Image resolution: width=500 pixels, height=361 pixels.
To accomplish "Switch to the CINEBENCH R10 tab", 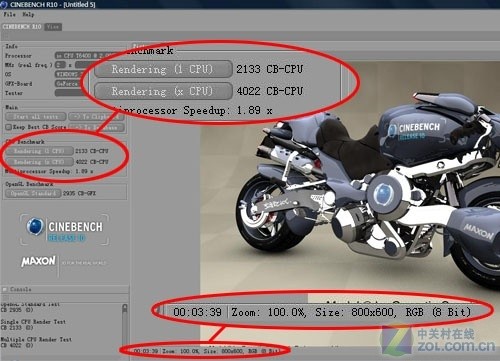I will click(x=22, y=27).
